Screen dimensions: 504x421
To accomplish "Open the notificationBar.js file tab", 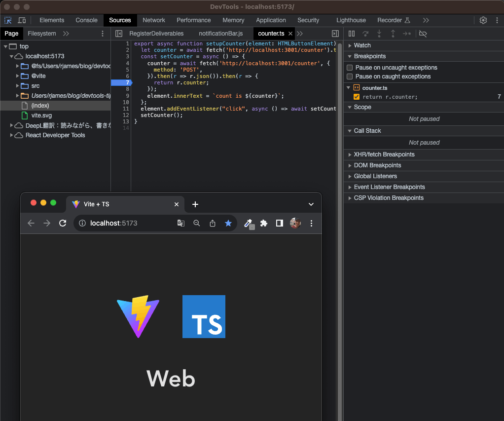I will (x=220, y=34).
